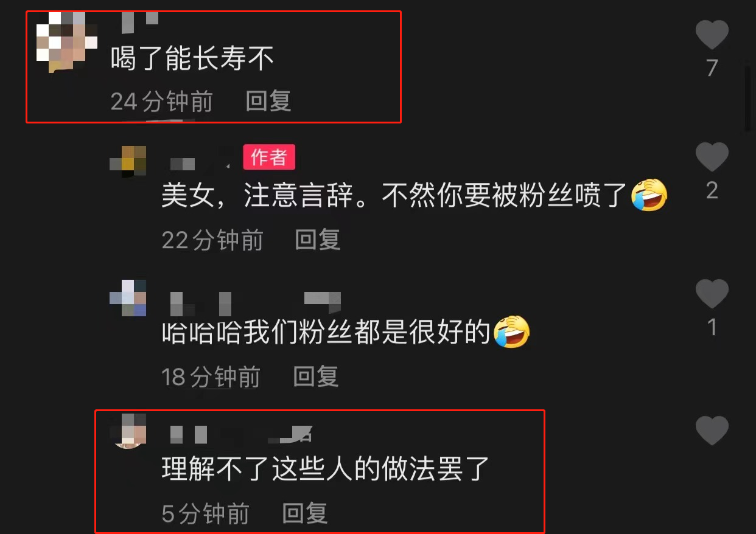Click laughing emoji after "都是很好的"
The image size is (756, 534).
pyautogui.click(x=512, y=332)
